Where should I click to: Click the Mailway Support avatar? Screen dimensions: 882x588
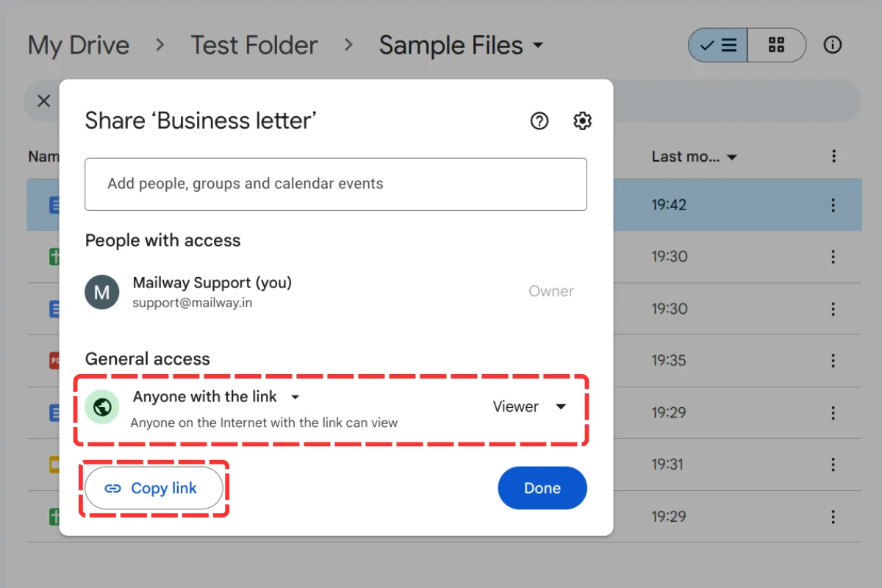(102, 292)
